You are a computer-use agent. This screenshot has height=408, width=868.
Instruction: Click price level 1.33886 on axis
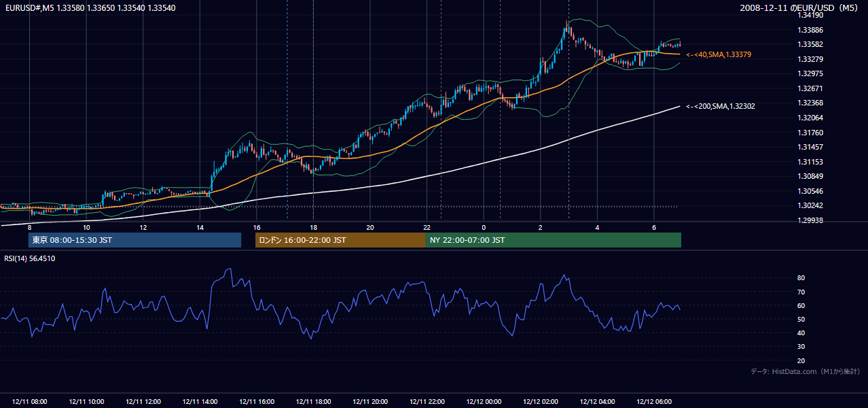pyautogui.click(x=810, y=30)
